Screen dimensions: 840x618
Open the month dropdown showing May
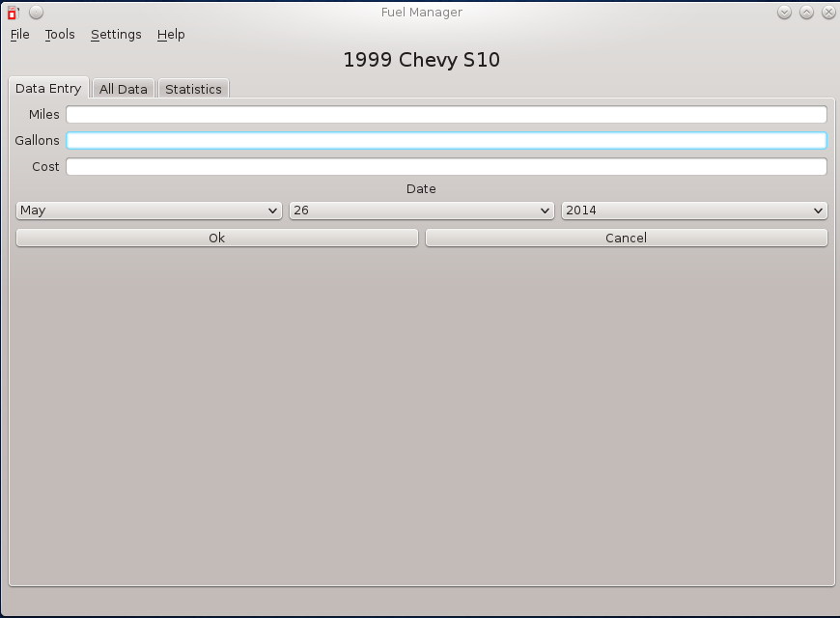point(149,211)
